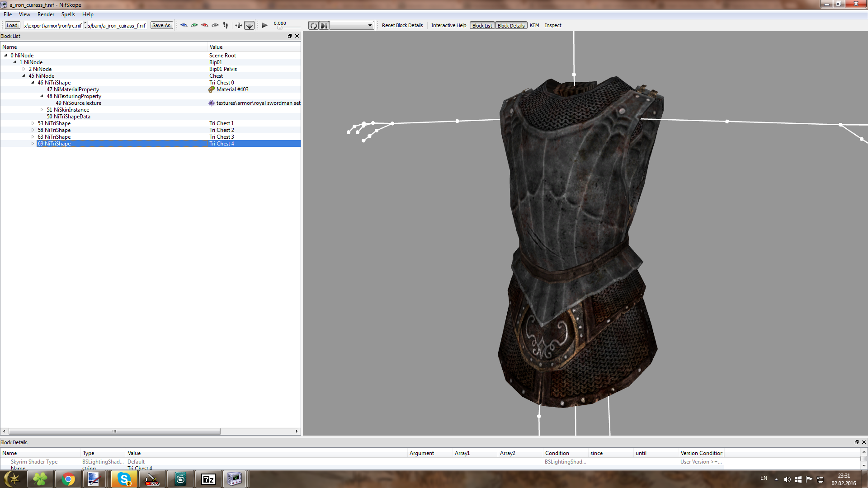Select the 49 NiSourceTexture row

click(x=150, y=103)
